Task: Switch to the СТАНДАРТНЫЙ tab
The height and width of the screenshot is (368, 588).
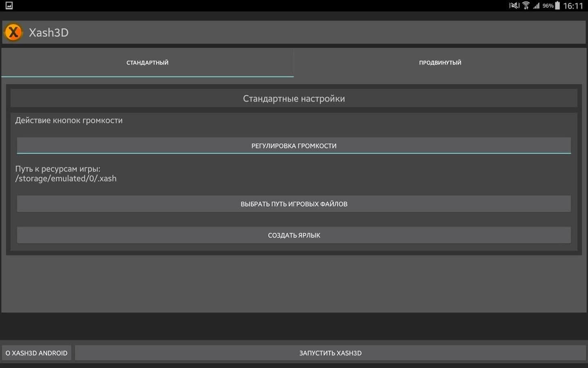Action: (x=147, y=63)
